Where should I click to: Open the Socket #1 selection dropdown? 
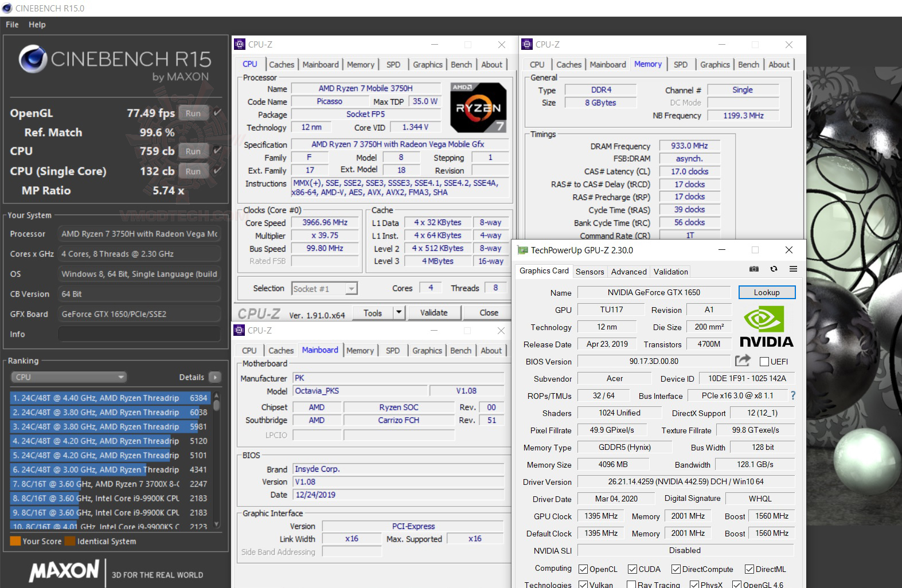click(x=325, y=289)
